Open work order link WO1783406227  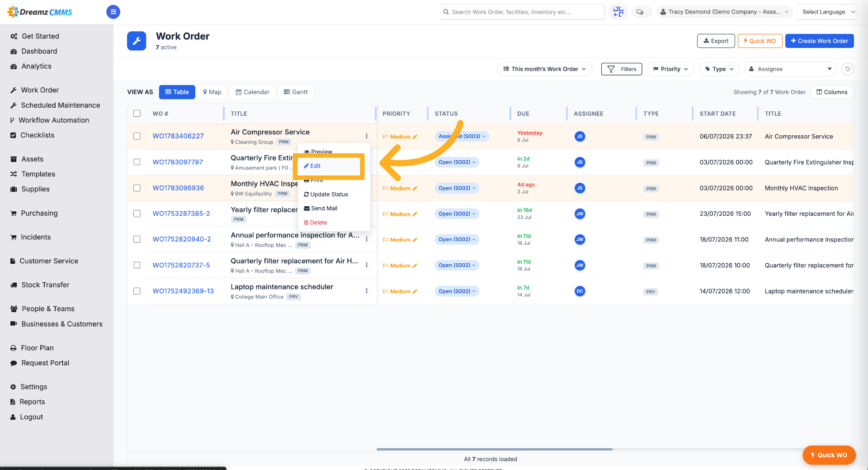pyautogui.click(x=178, y=136)
